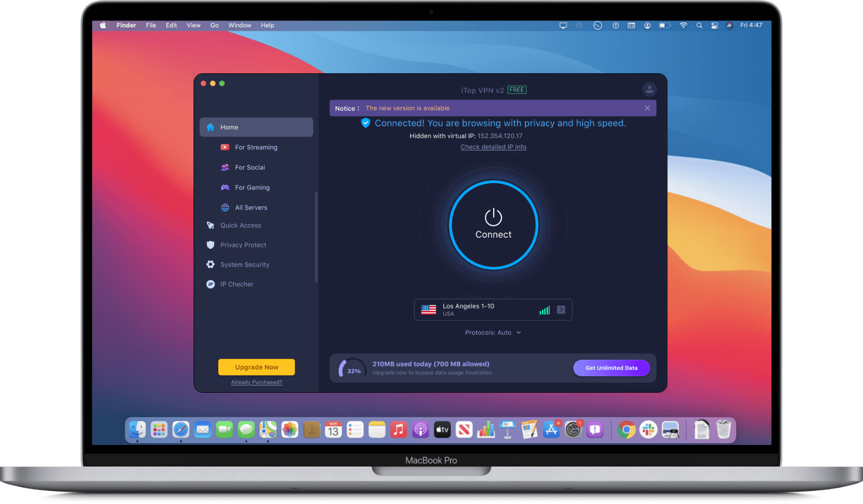Open Finder from the dock
The image size is (863, 504).
click(137, 430)
